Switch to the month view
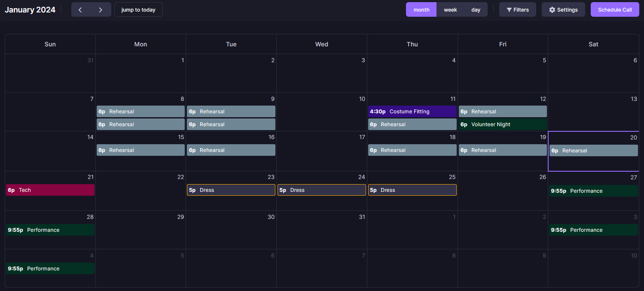The image size is (644, 291). [x=421, y=9]
